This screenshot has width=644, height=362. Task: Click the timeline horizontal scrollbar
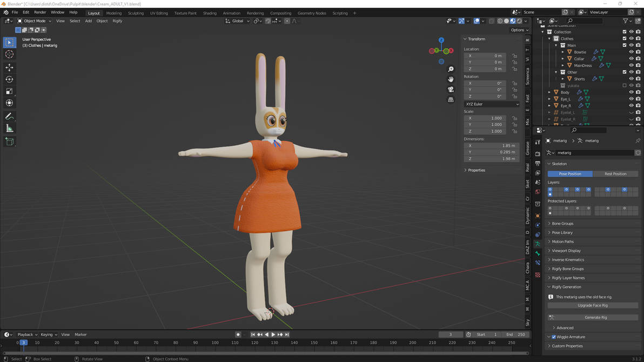[x=265, y=353]
